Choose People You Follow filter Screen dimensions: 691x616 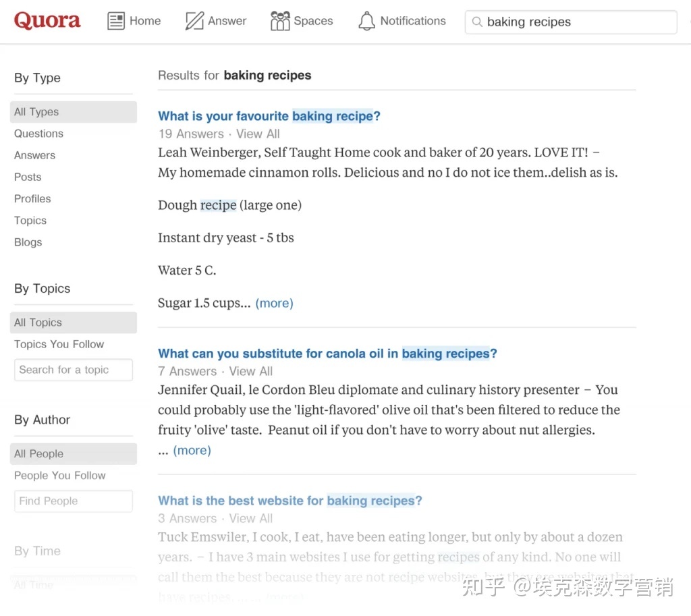tap(60, 476)
